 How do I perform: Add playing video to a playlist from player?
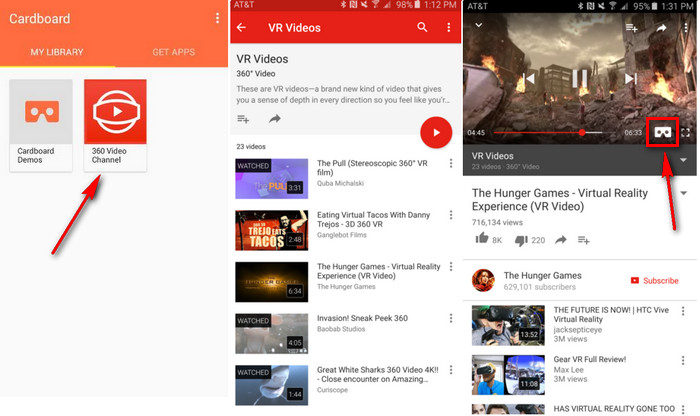631,28
